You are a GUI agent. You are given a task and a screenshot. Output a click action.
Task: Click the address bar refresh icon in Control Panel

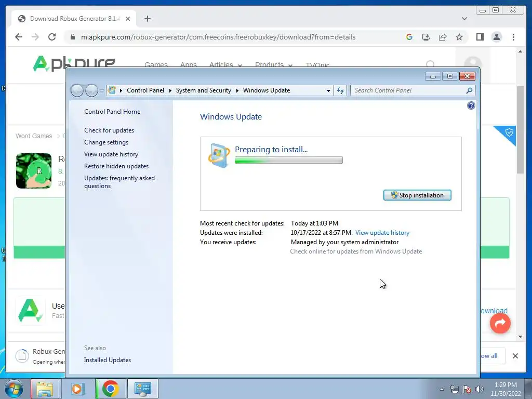click(x=340, y=90)
